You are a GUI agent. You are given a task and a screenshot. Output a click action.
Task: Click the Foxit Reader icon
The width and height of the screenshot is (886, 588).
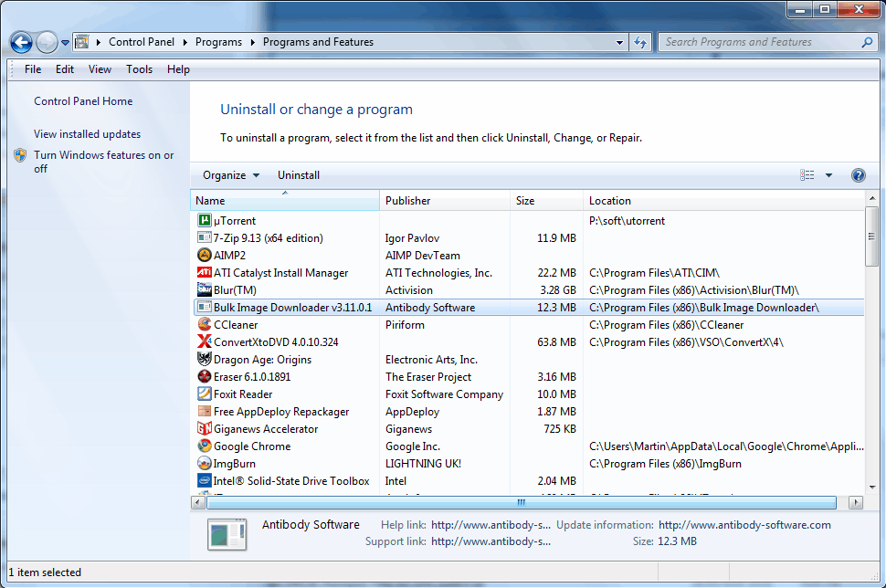click(205, 394)
